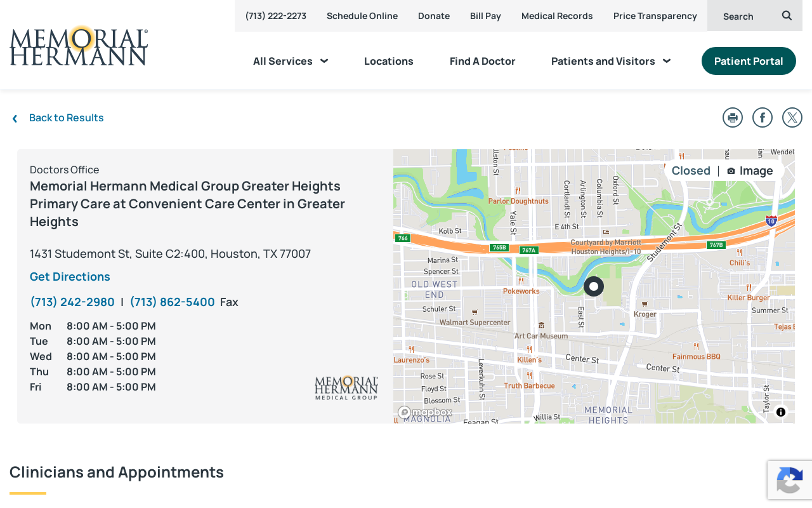Open Medical Records
This screenshot has width=812, height=508.
[557, 16]
